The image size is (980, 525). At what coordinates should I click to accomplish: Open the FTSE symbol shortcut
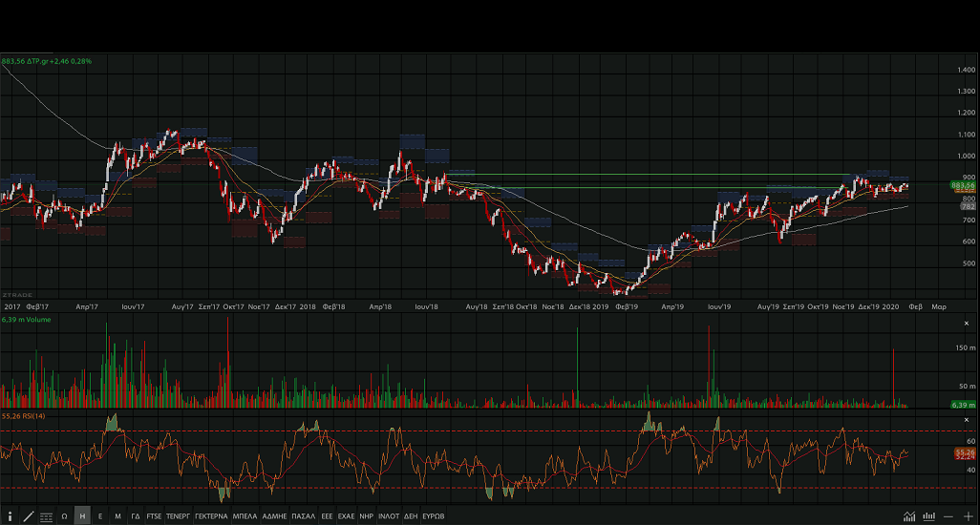tap(154, 516)
